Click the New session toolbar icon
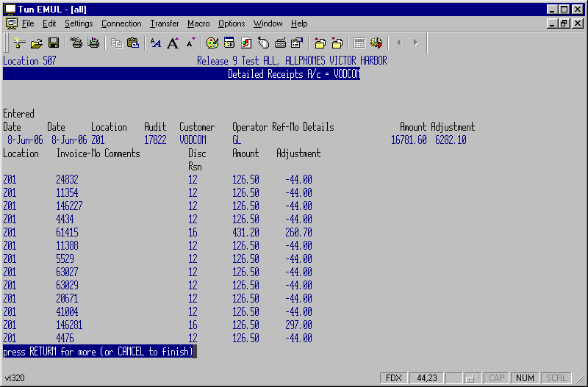Viewport: 588px width, 387px height. click(x=20, y=43)
